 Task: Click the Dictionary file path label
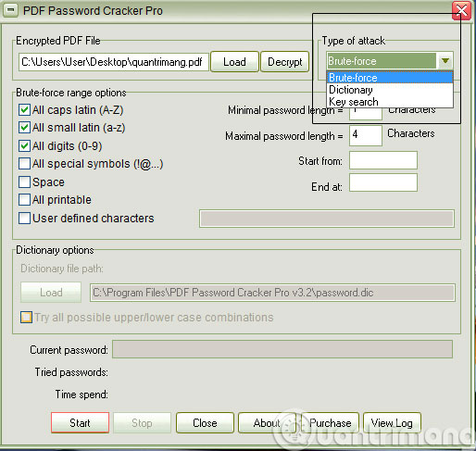pos(62,269)
